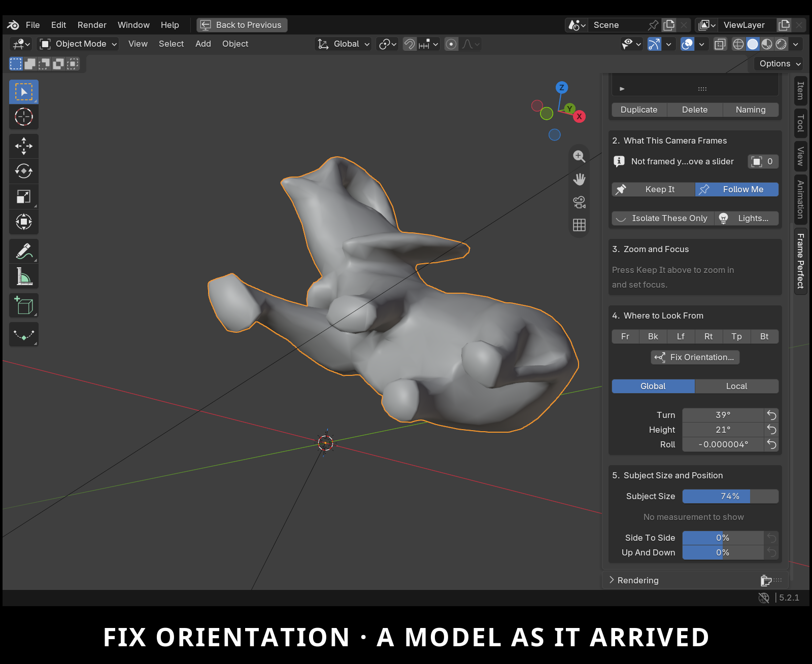Click the status bar network icon
Image resolution: width=812 pixels, height=664 pixels.
pyautogui.click(x=763, y=598)
